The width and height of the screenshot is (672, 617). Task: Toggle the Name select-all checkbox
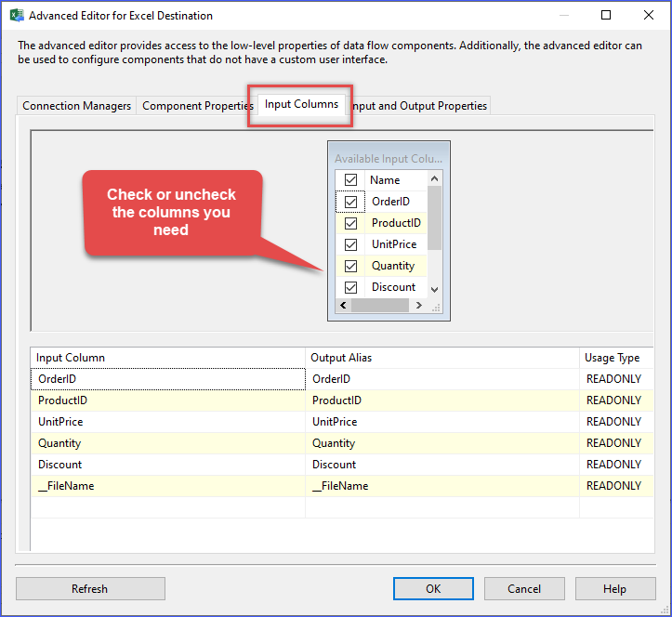pos(350,180)
